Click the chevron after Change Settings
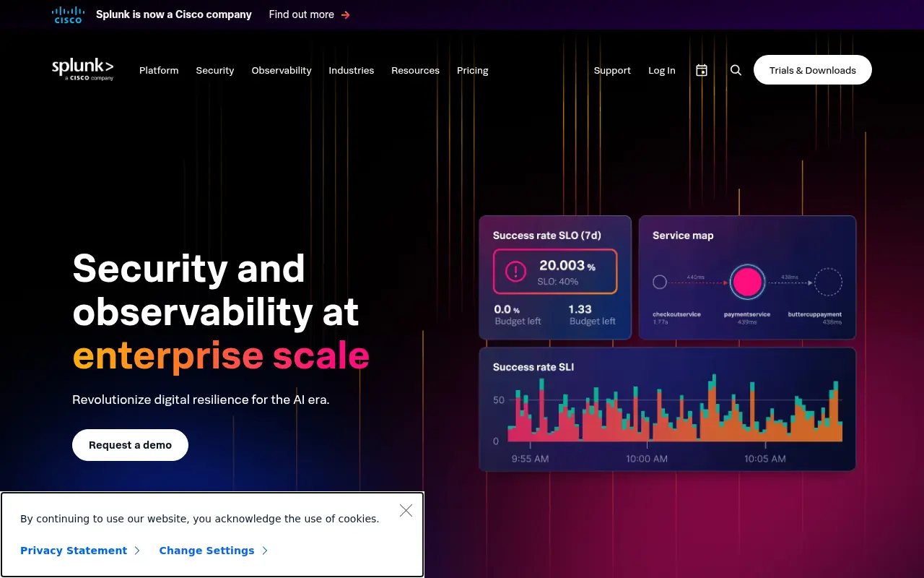Screen dimensions: 924x578 (x=264, y=551)
